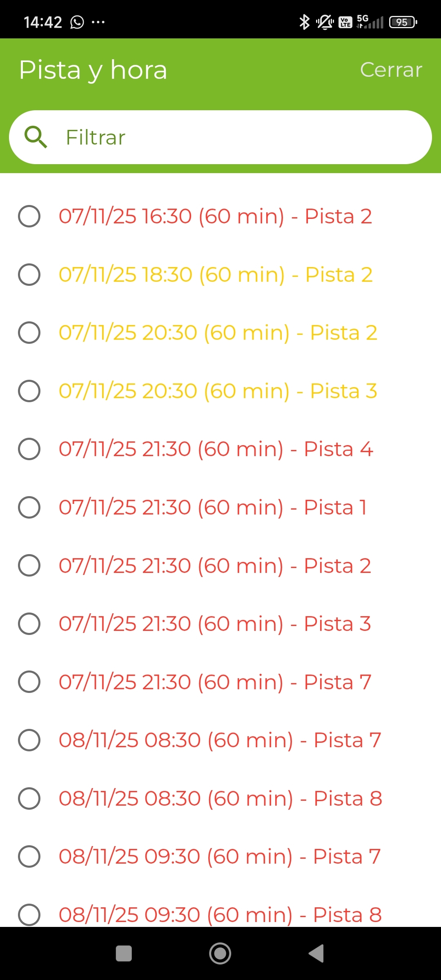
Task: Tap the Bluetooth status icon
Action: (304, 22)
